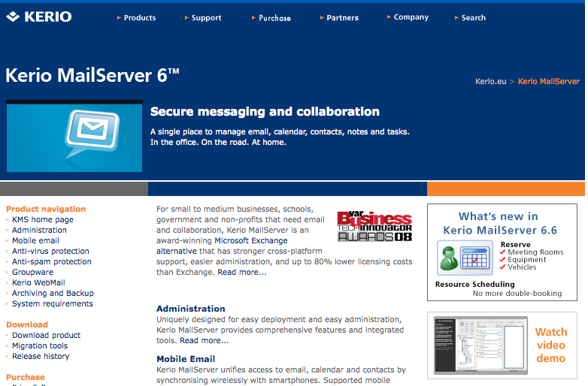
Task: Click the VAR Business Tech Innovator Awards logo
Action: click(374, 226)
